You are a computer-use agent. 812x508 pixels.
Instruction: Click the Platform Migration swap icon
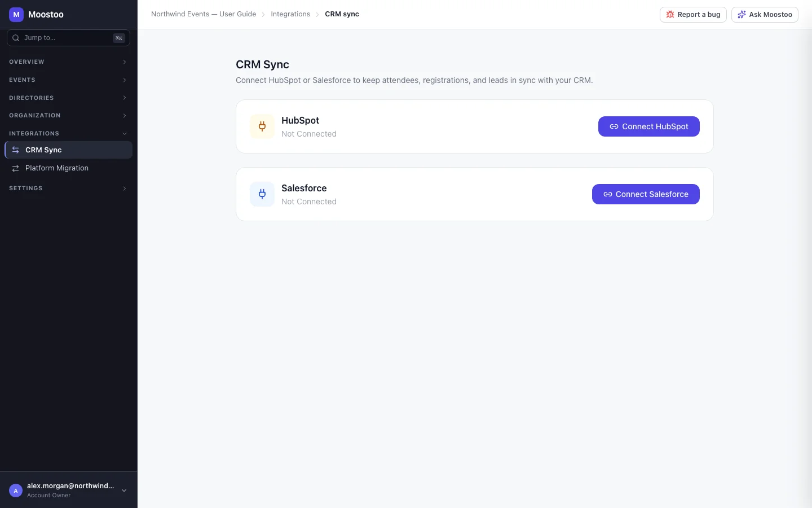click(x=16, y=168)
